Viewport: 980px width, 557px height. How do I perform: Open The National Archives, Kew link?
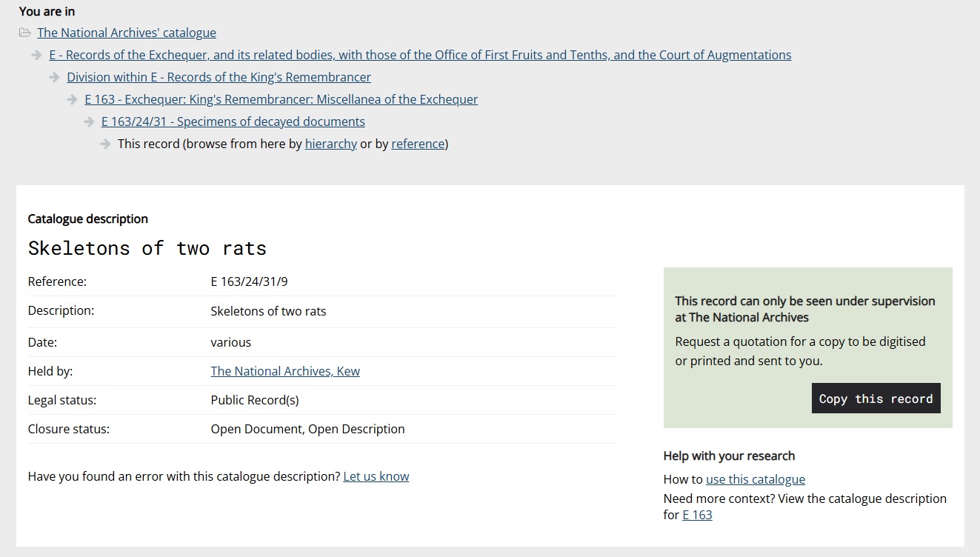[285, 371]
